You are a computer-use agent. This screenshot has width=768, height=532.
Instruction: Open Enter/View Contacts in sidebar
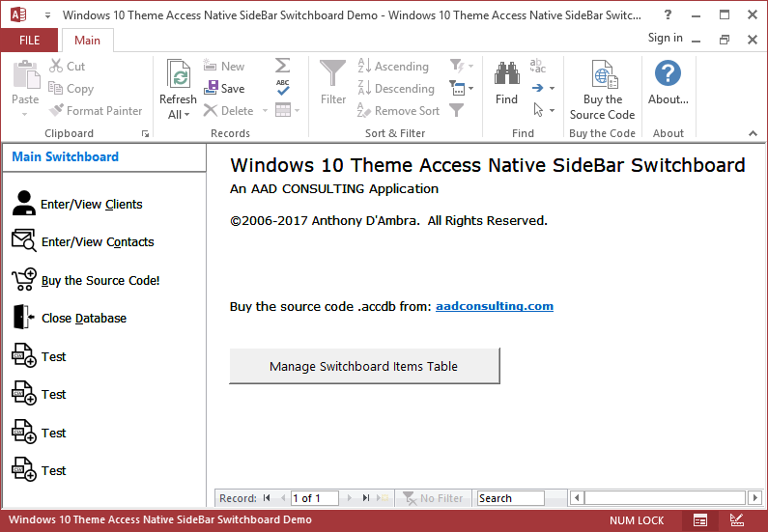click(x=83, y=241)
